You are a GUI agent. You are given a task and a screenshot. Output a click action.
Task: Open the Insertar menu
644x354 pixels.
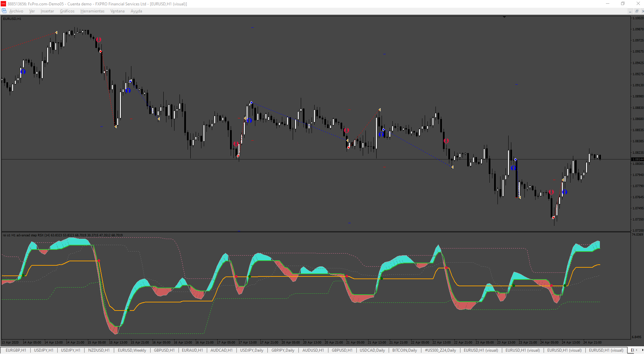(47, 11)
